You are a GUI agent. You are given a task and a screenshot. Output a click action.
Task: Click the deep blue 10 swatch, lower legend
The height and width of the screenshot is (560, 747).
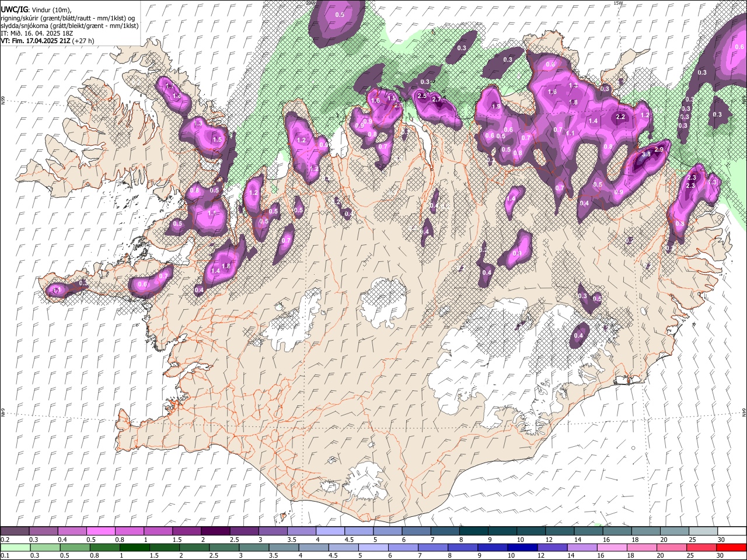[522, 547]
